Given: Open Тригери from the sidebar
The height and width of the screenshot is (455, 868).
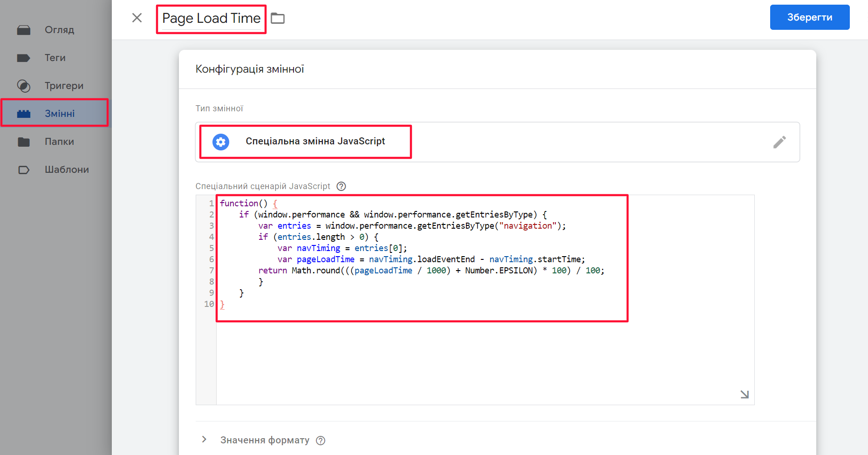Looking at the screenshot, I should (63, 86).
